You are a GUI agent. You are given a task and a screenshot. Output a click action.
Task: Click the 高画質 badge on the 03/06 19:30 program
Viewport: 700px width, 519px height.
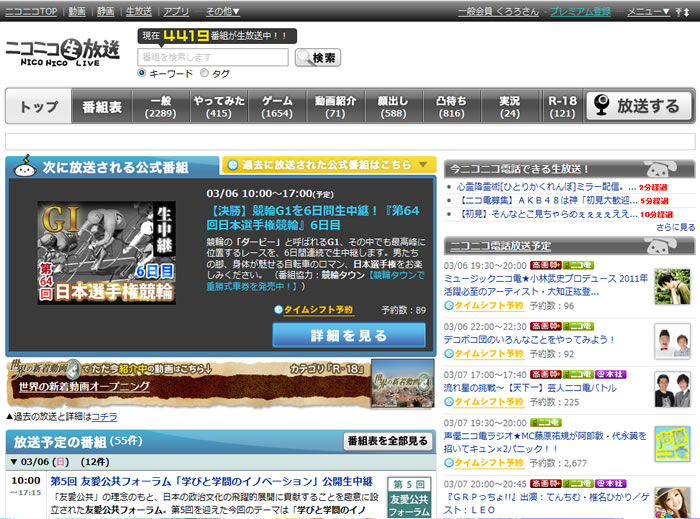coord(546,265)
